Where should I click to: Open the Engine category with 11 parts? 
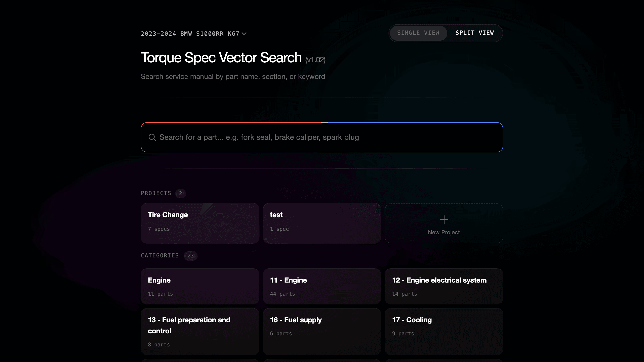pos(200,286)
